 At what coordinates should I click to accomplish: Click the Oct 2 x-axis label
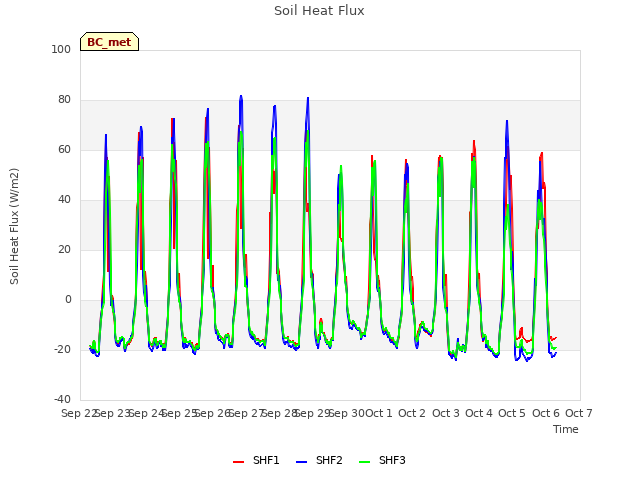click(412, 413)
